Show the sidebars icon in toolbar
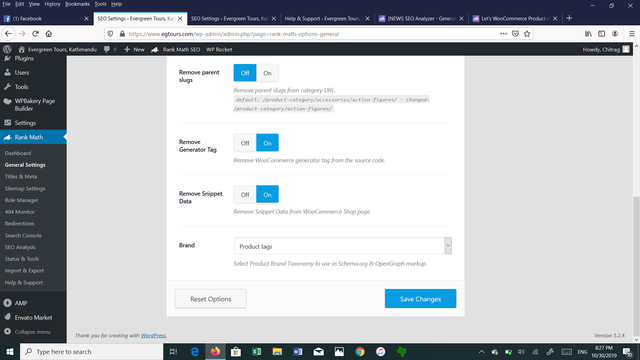Image resolution: width=640 pixels, height=360 pixels. (602, 34)
